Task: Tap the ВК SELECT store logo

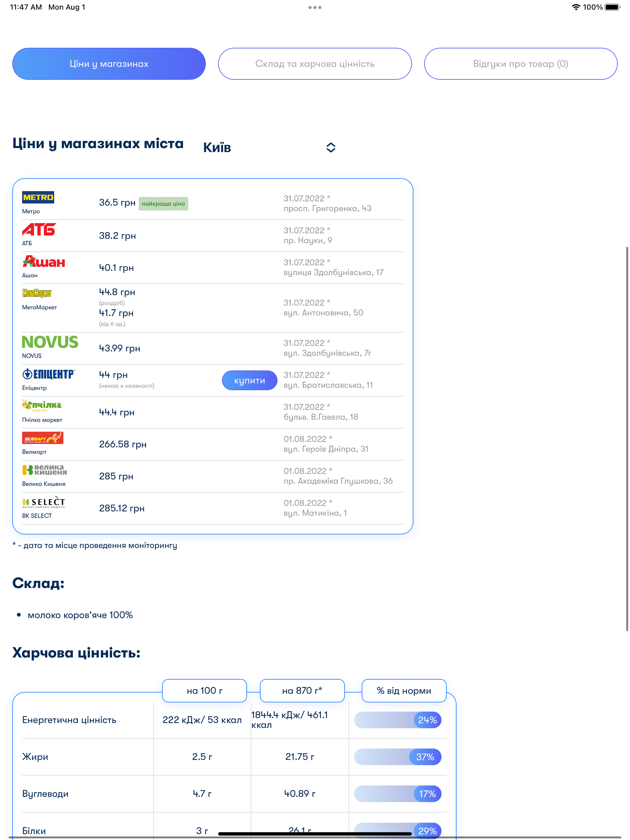Action: [x=44, y=501]
